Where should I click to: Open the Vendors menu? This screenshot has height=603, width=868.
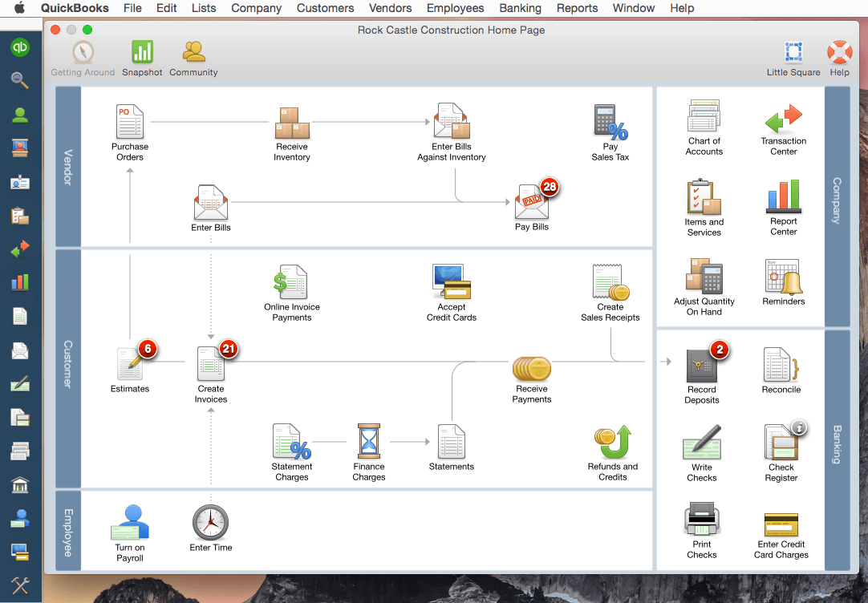click(x=390, y=8)
